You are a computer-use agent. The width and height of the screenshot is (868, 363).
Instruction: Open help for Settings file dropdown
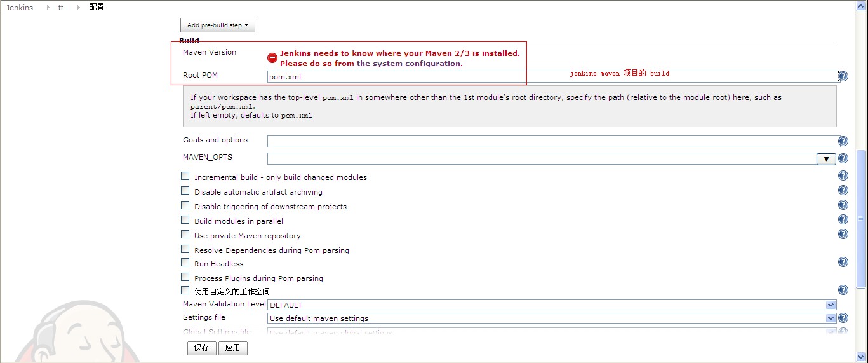tap(843, 318)
